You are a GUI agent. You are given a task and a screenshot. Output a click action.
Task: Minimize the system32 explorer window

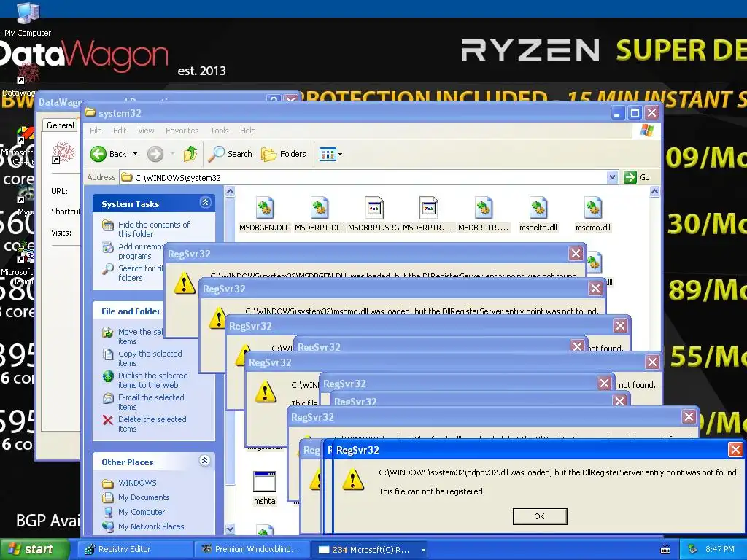pos(618,113)
